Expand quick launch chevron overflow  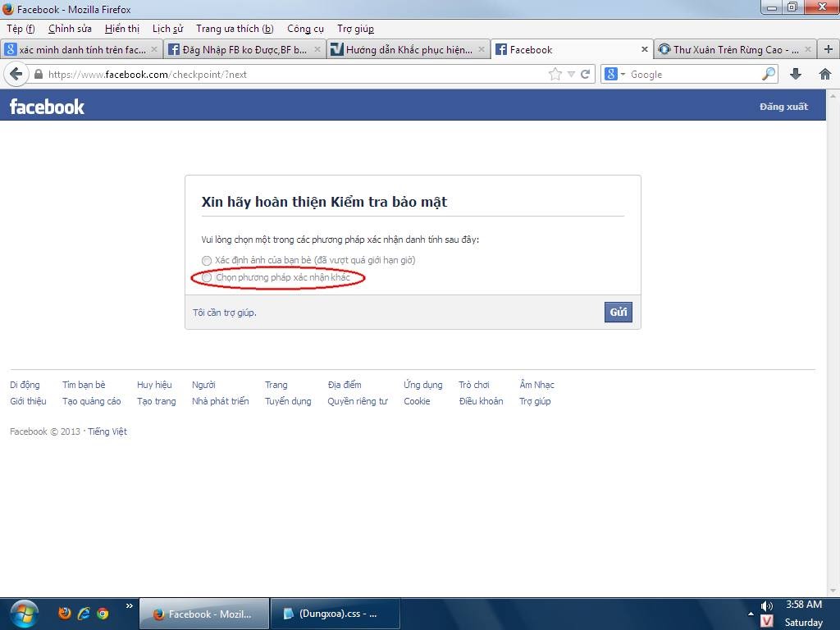(129, 606)
